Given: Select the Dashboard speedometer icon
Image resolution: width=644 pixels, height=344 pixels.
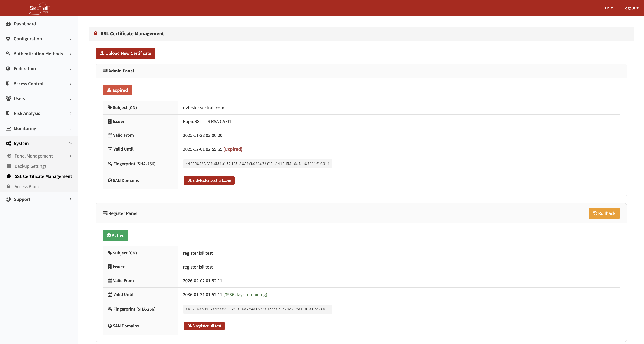Looking at the screenshot, I should point(8,23).
